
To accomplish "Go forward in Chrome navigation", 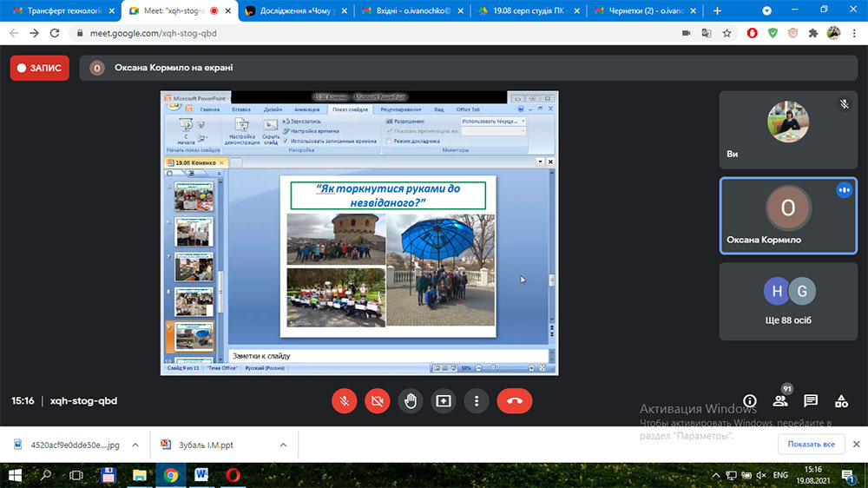I will tap(35, 33).
